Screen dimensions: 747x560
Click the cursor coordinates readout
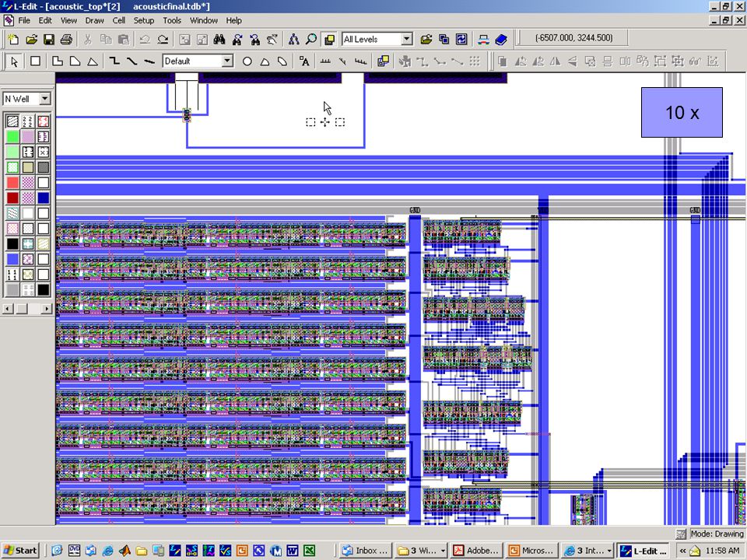coord(573,37)
